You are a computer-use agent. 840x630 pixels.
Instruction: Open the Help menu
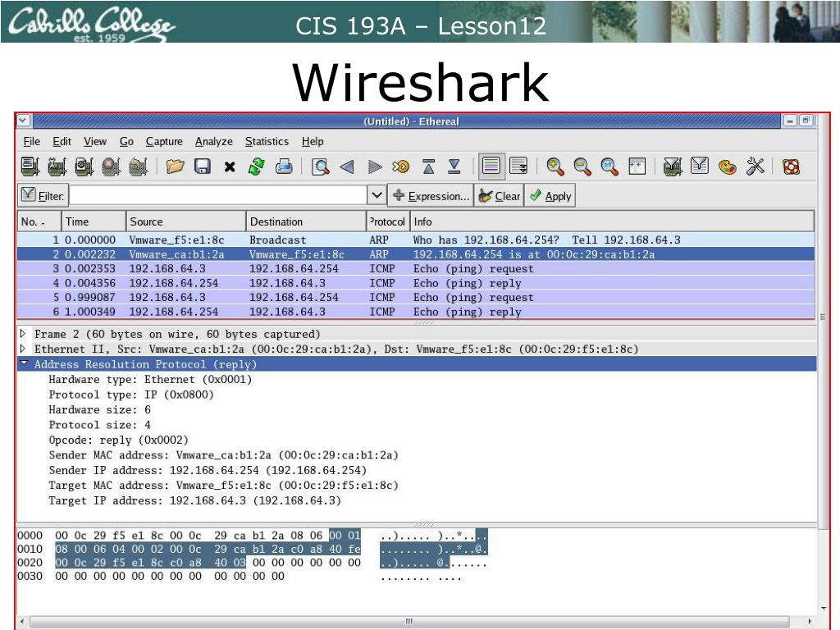coord(313,141)
